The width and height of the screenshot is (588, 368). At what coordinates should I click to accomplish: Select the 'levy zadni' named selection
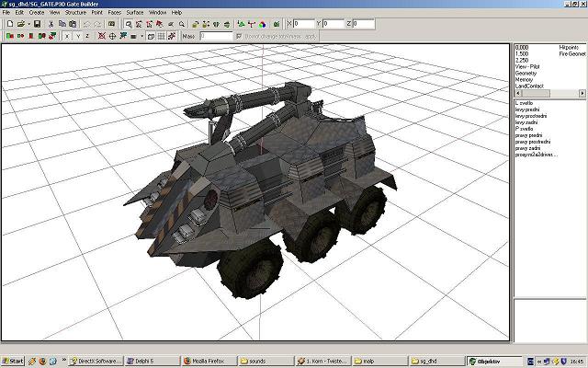click(x=526, y=122)
